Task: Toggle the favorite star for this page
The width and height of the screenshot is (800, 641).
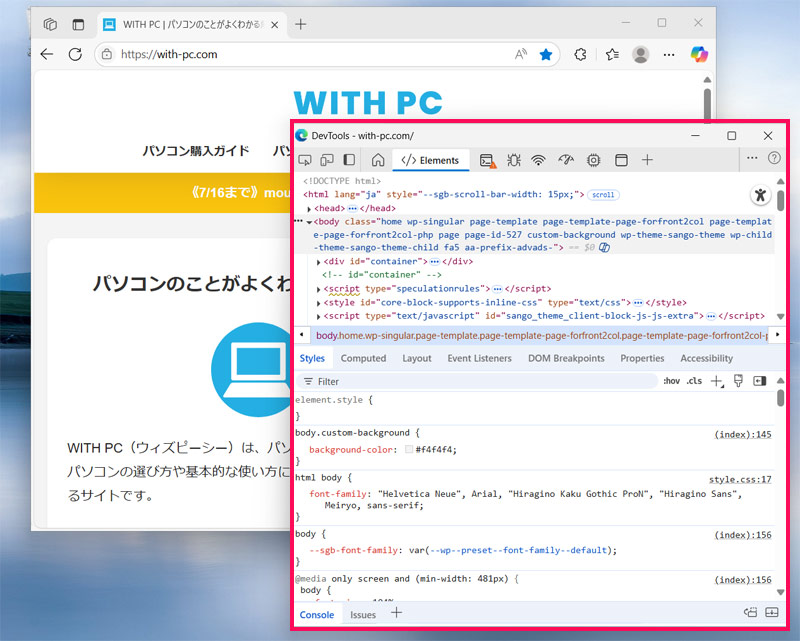Action: pyautogui.click(x=546, y=54)
